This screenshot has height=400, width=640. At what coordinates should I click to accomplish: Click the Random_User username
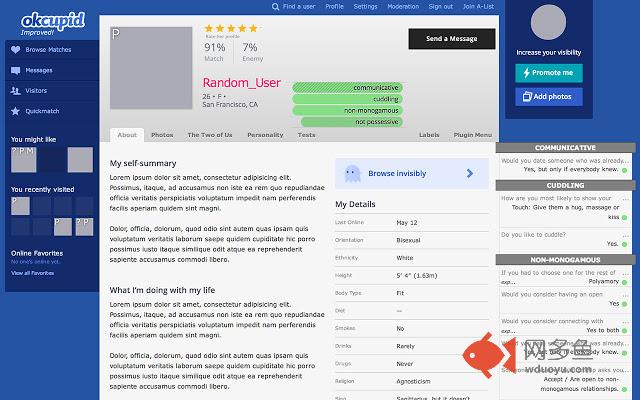(242, 83)
